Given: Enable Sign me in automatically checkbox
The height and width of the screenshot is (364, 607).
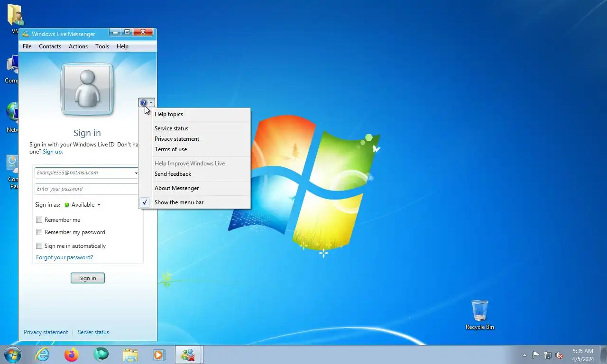Looking at the screenshot, I should pos(39,246).
